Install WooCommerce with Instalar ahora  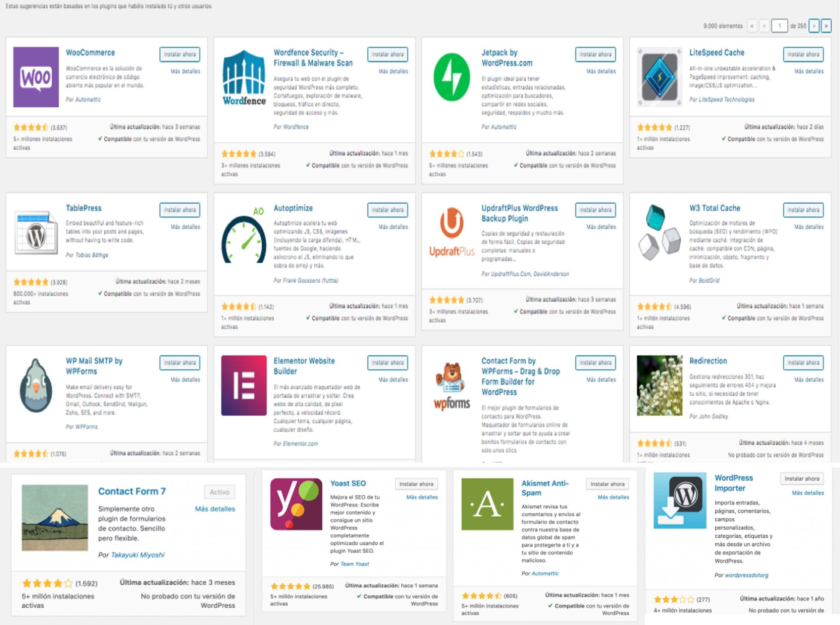tap(180, 54)
